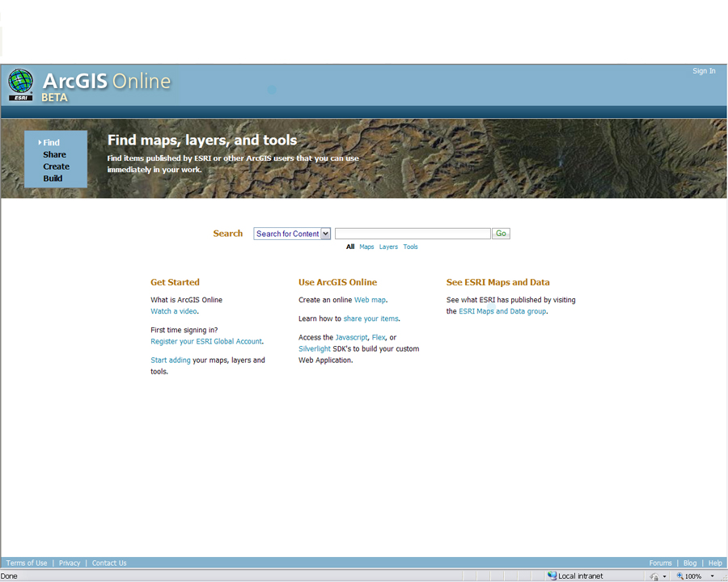Select Share in the banner menu
This screenshot has width=728, height=582.
pos(54,154)
